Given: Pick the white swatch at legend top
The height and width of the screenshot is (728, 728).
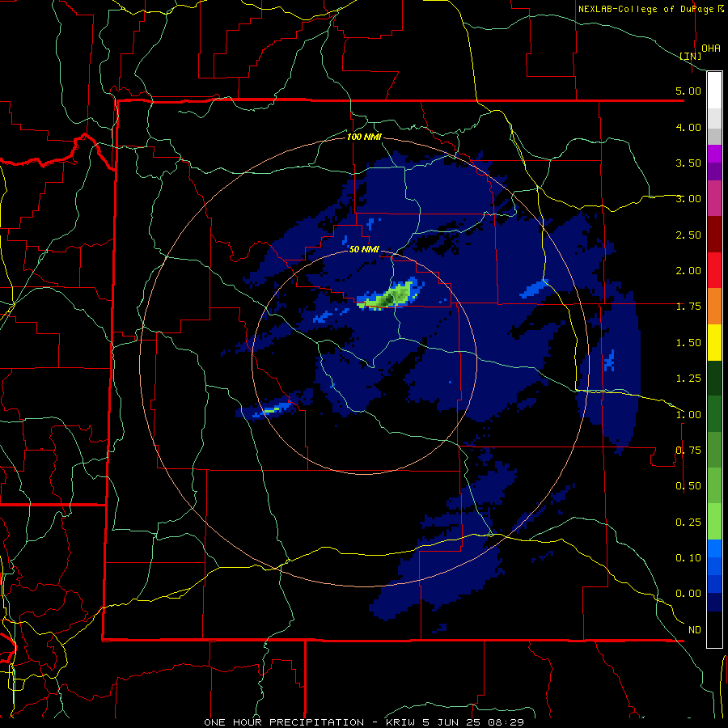Looking at the screenshot, I should pyautogui.click(x=714, y=91).
